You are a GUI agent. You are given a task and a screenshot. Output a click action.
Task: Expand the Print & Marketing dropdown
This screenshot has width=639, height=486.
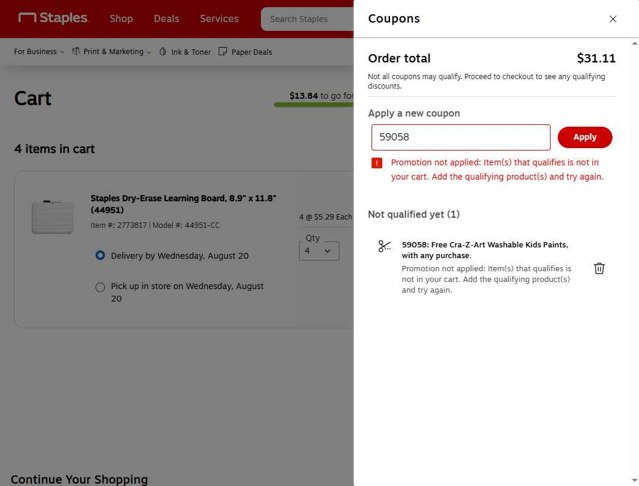[x=117, y=52]
